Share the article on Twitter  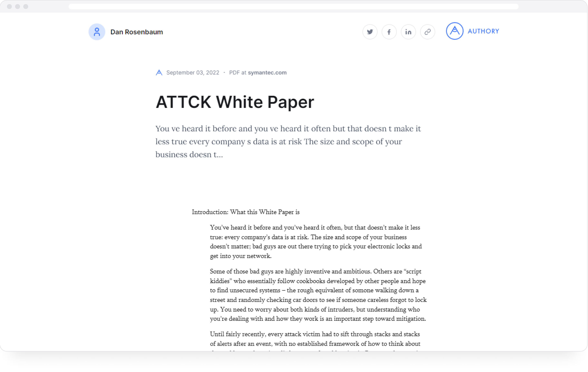click(x=370, y=31)
